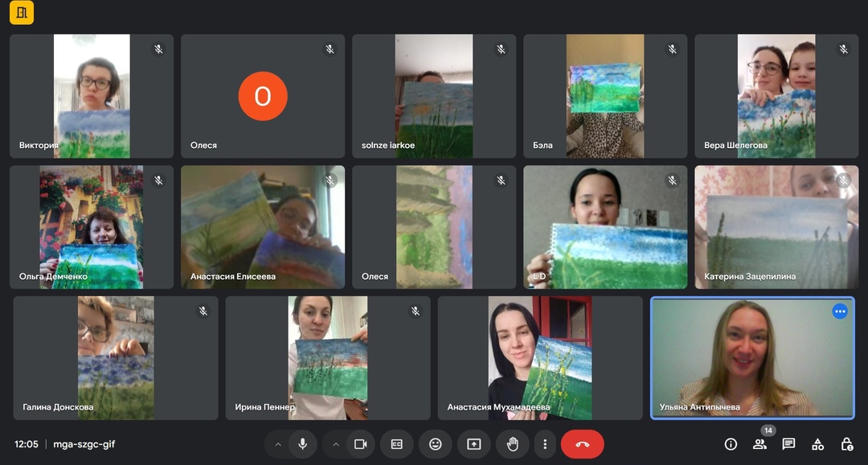Image resolution: width=868 pixels, height=465 pixels.
Task: Select Галина Донскова's video tile
Action: tap(116, 357)
